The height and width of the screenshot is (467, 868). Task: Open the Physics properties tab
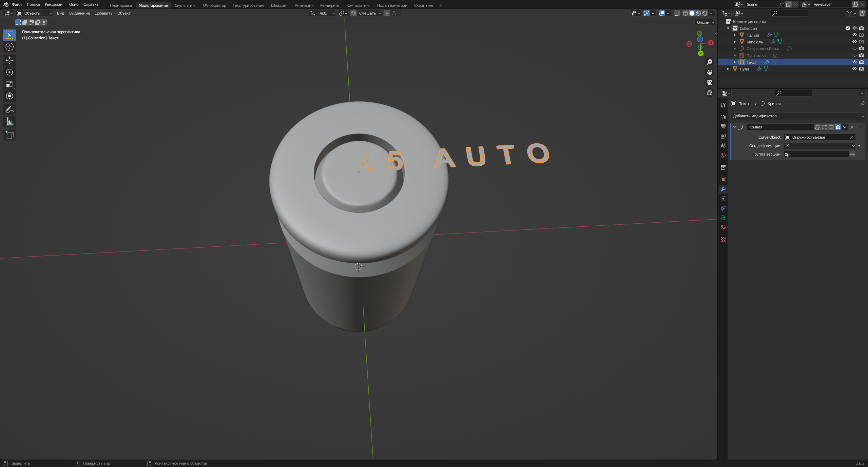click(723, 199)
